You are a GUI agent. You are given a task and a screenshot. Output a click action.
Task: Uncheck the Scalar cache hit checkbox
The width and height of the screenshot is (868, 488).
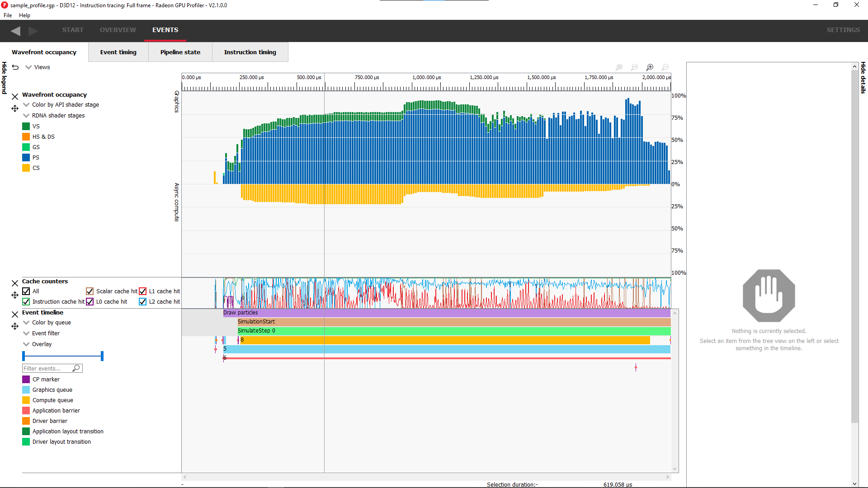[x=90, y=291]
